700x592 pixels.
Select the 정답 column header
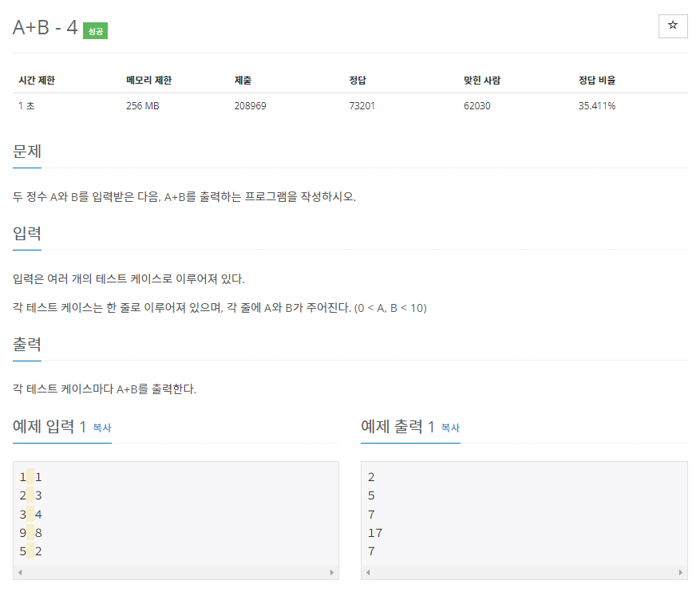pos(358,81)
